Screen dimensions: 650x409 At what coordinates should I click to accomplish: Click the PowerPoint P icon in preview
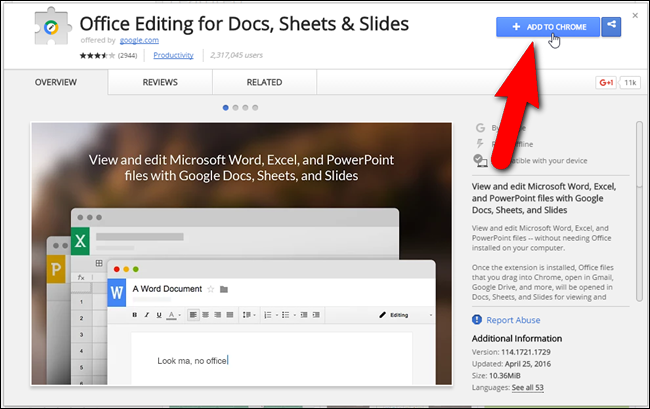56,269
